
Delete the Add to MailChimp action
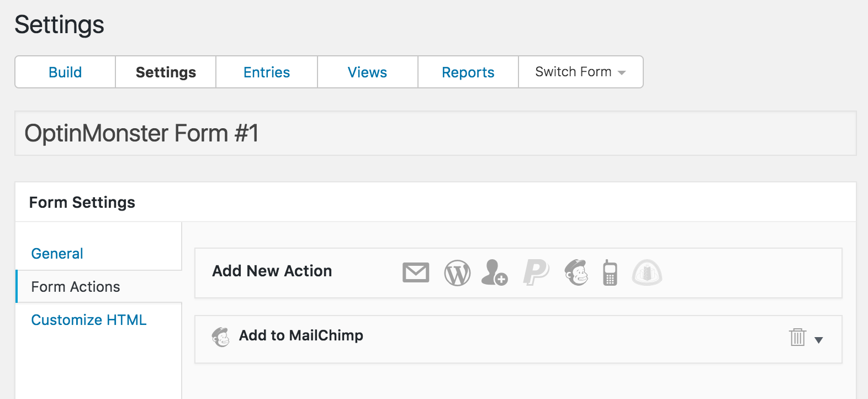pos(797,337)
